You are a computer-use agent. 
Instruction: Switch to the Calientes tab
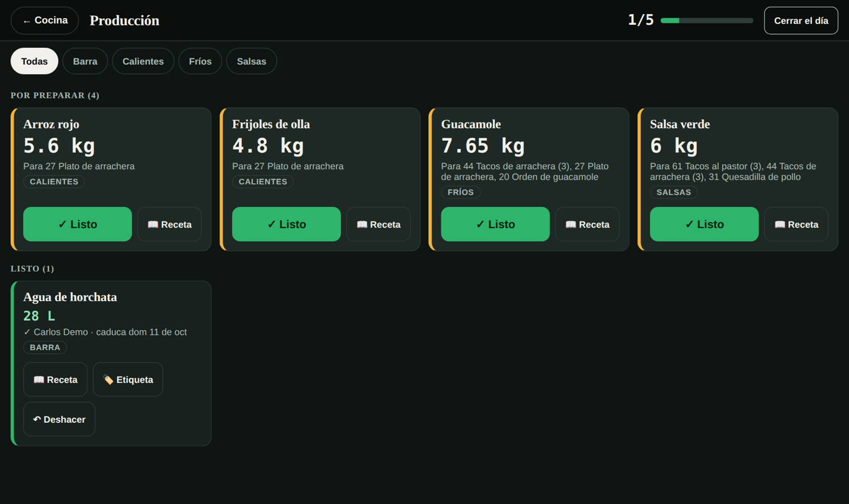[x=143, y=61]
